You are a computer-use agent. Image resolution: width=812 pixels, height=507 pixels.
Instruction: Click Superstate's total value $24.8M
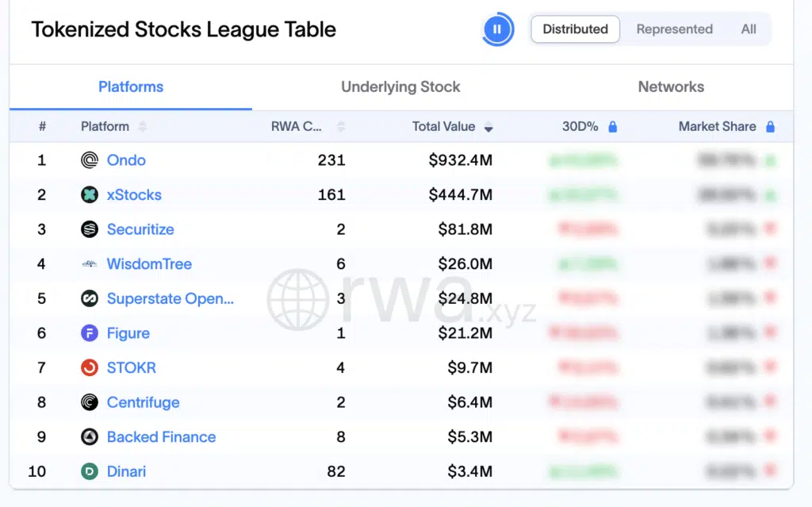[465, 298]
